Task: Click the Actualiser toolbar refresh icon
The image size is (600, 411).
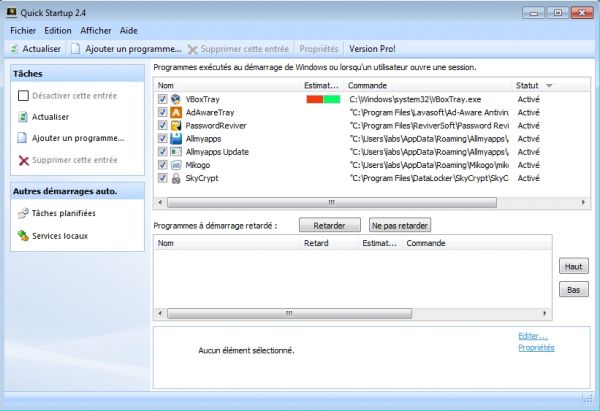Action: (x=14, y=49)
